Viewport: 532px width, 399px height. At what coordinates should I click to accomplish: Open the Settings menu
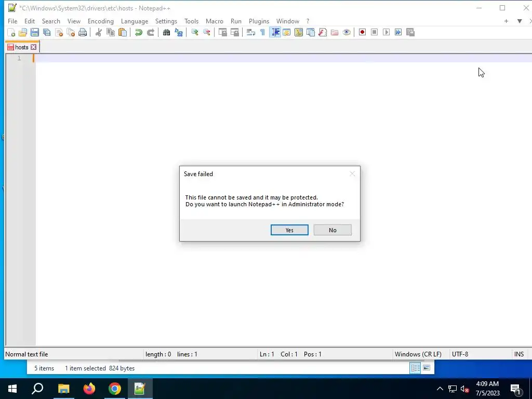pyautogui.click(x=166, y=21)
